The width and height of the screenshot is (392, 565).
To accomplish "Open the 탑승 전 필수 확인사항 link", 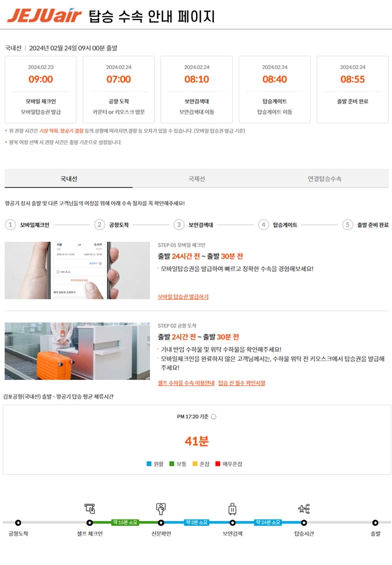I will coord(242,383).
